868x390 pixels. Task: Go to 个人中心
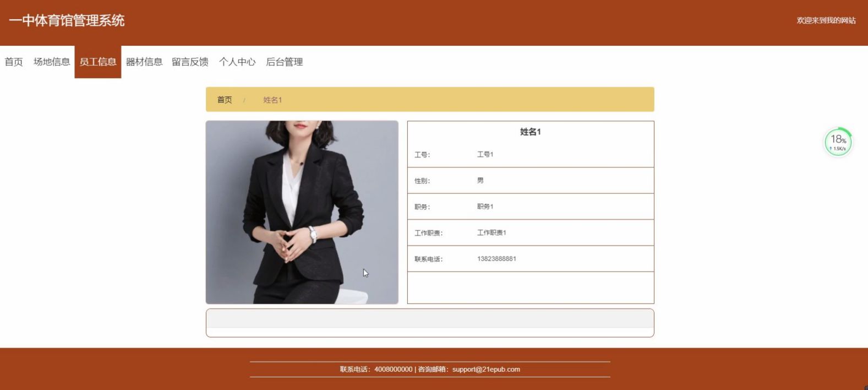click(x=237, y=62)
